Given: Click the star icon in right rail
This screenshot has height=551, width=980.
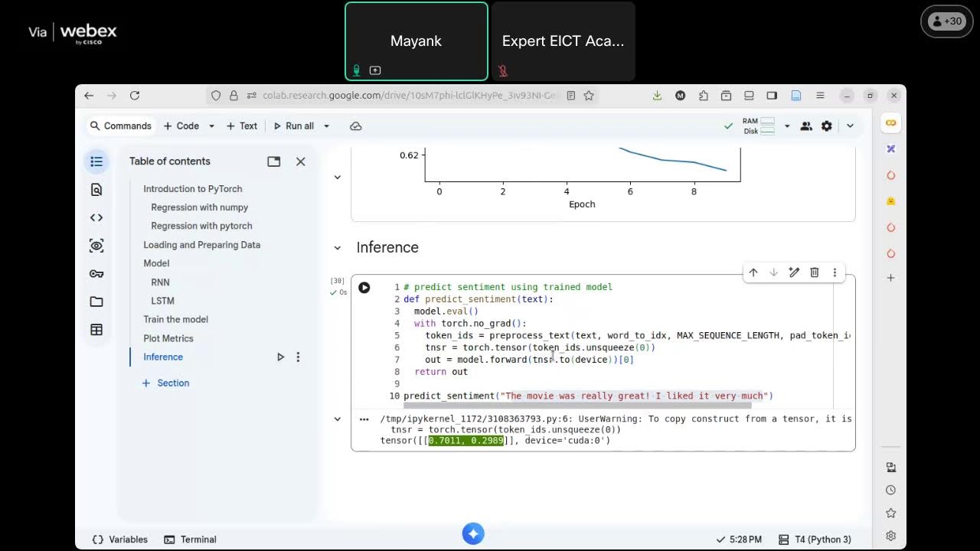Looking at the screenshot, I should [890, 513].
